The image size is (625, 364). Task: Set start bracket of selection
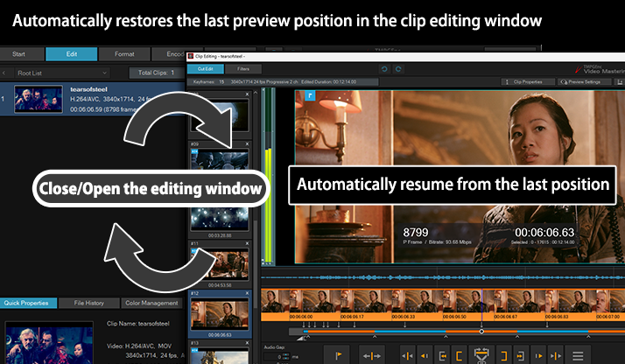(x=460, y=355)
